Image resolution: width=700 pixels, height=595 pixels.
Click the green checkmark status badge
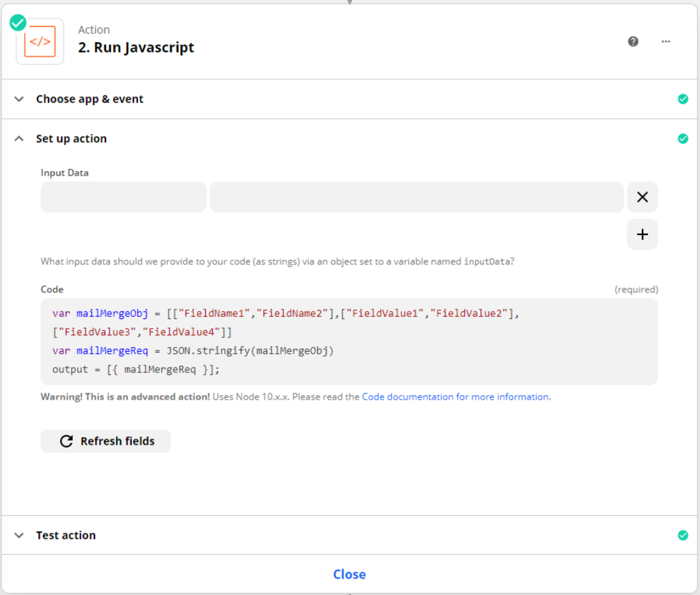(17, 22)
